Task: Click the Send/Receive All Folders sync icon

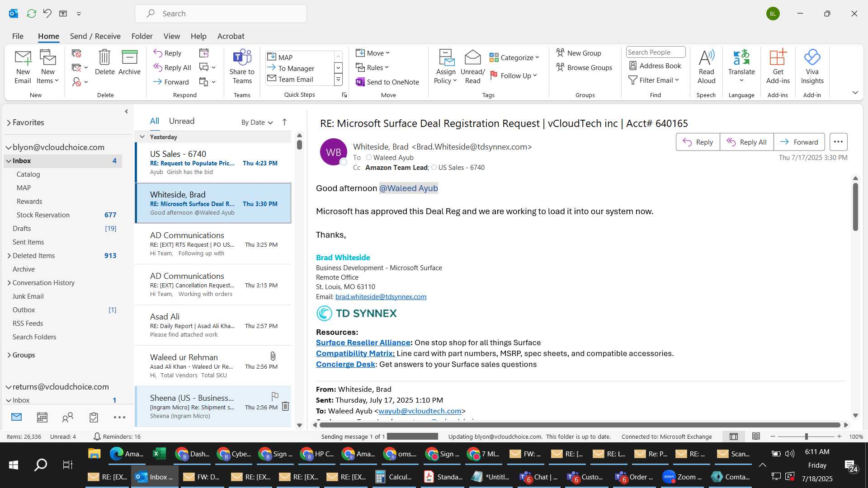Action: point(31,14)
